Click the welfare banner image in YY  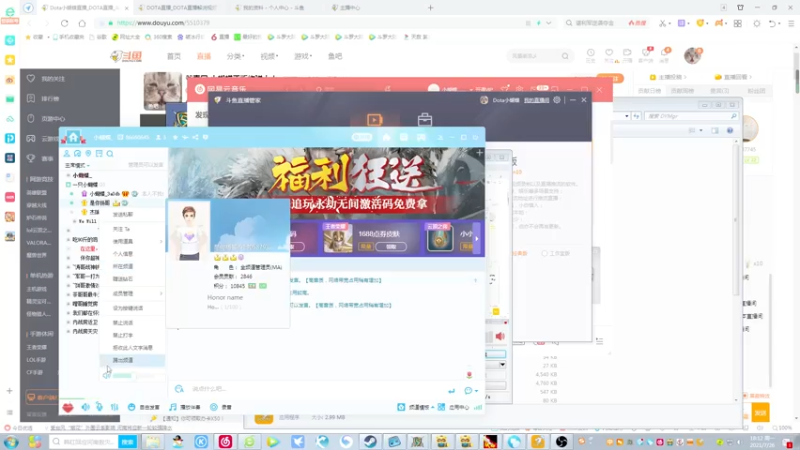coord(327,184)
